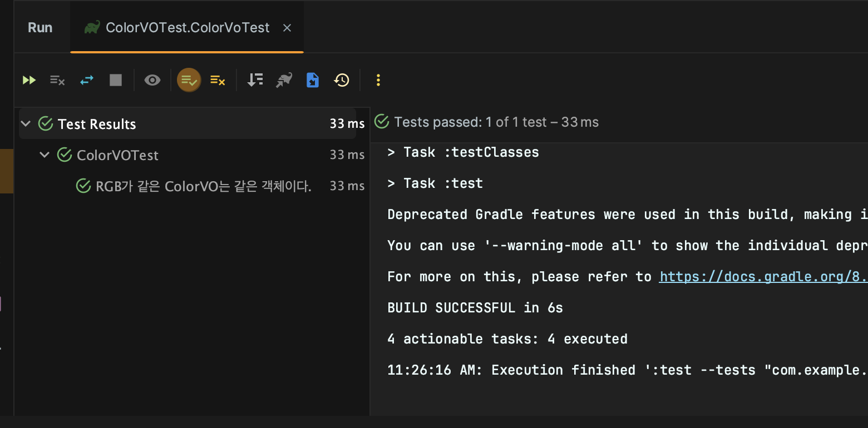The width and height of the screenshot is (868, 428).
Task: Click the 33 ms duration of ColorVOTest
Action: coord(347,155)
